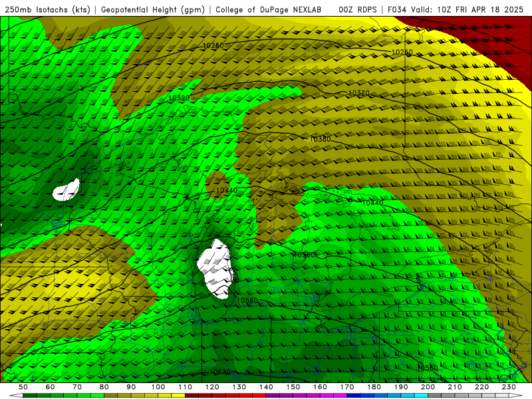Image resolution: width=532 pixels, height=399 pixels.
Task: Click the 'Valid: 10Z FRI APR 18 2025' text
Action: pyautogui.click(x=467, y=9)
